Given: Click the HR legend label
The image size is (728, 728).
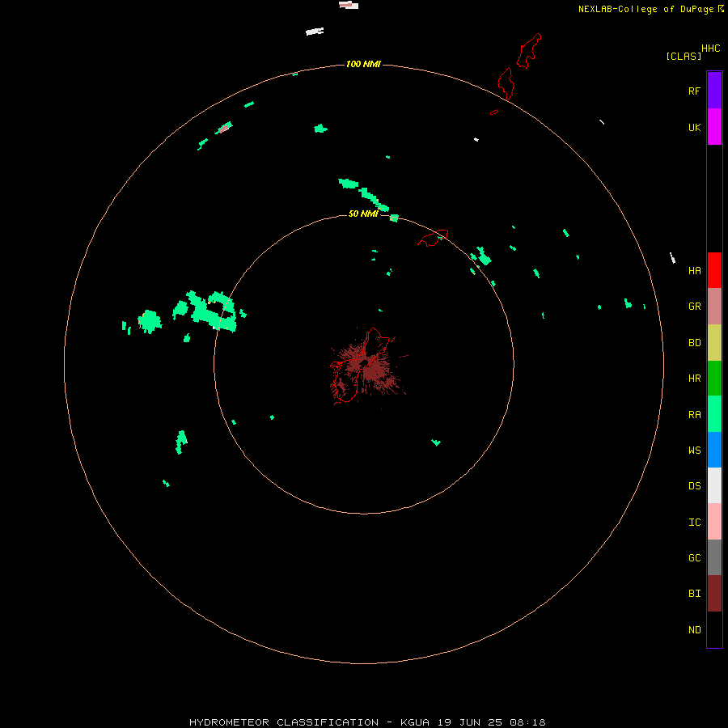Looking at the screenshot, I should coord(694,379).
